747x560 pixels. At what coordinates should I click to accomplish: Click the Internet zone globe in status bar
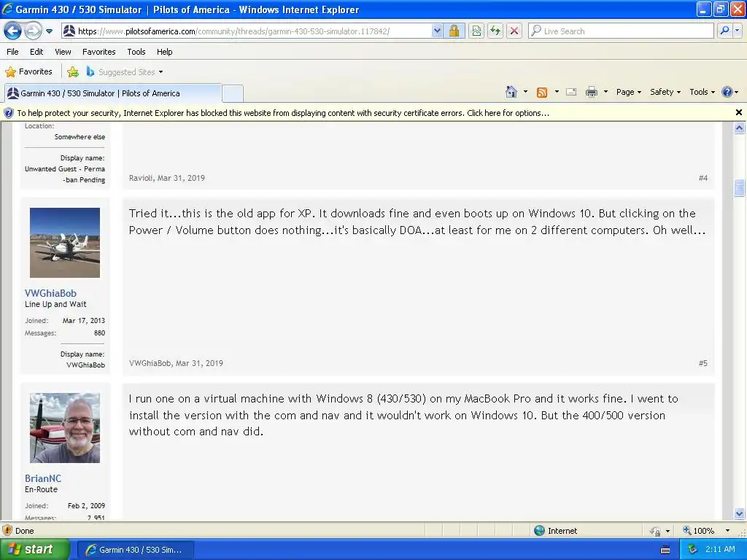[539, 531]
